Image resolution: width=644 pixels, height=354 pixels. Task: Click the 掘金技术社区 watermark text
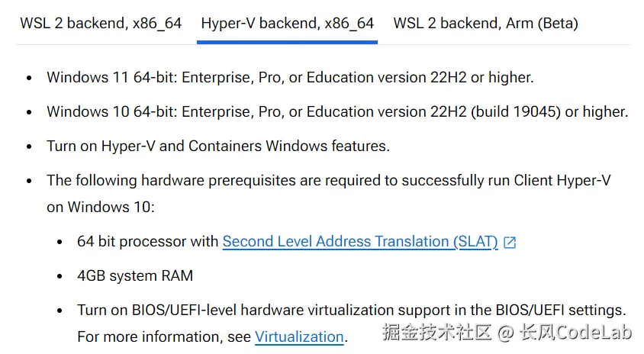coord(436,333)
